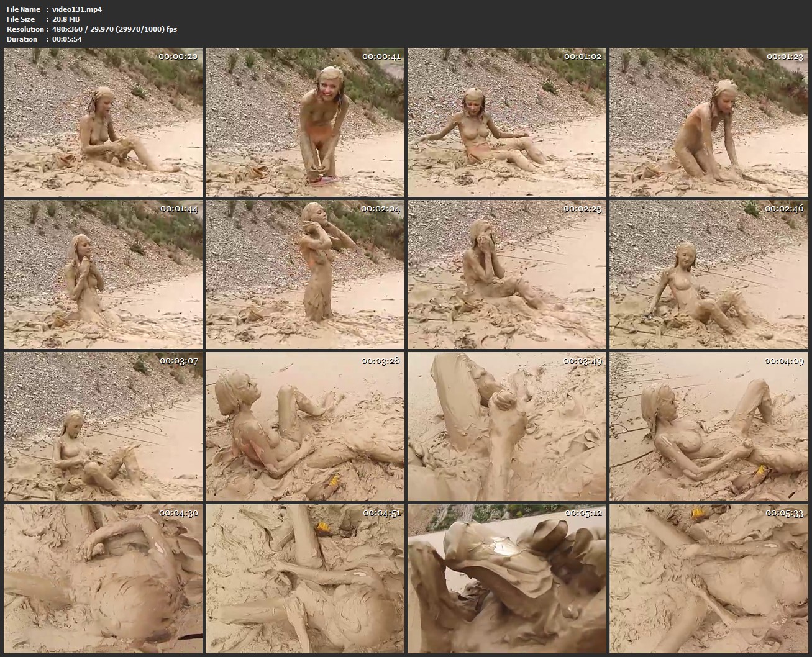Viewport: 812px width, 657px height.
Task: Choose the thumbnail stamped 00:04:09
Action: click(709, 427)
